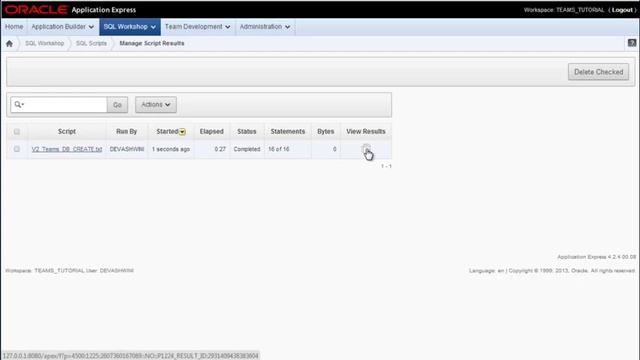The image size is (640, 360).
Task: Click the Application Express version footer text
Action: click(x=597, y=257)
